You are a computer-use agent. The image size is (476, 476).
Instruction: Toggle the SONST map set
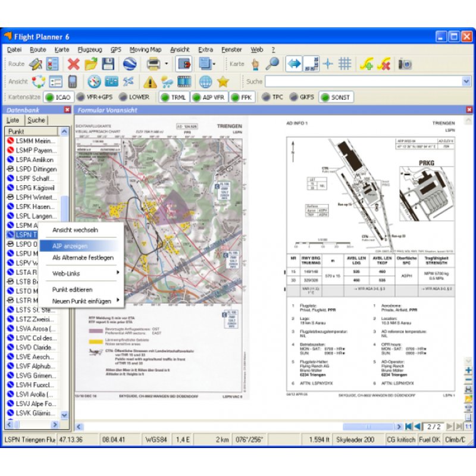pyautogui.click(x=336, y=98)
